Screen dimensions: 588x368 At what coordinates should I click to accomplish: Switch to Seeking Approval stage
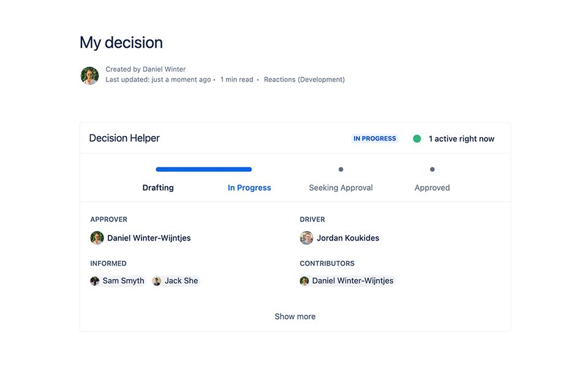pyautogui.click(x=341, y=188)
